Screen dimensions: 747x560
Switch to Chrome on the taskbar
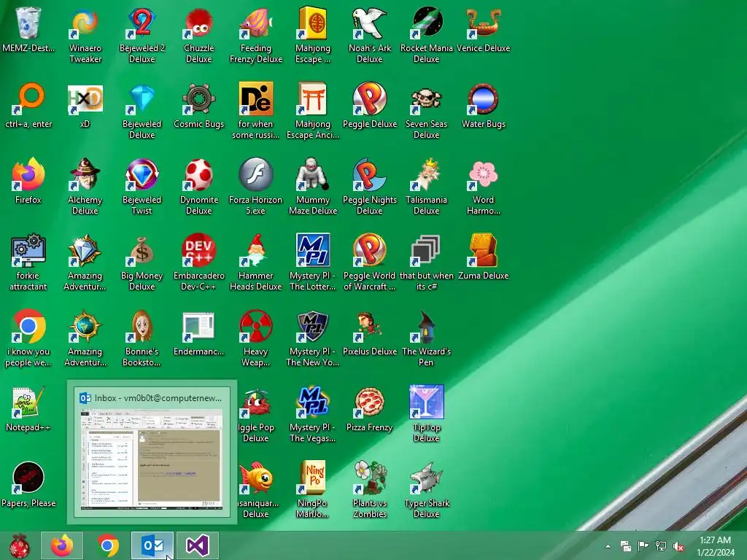108,545
